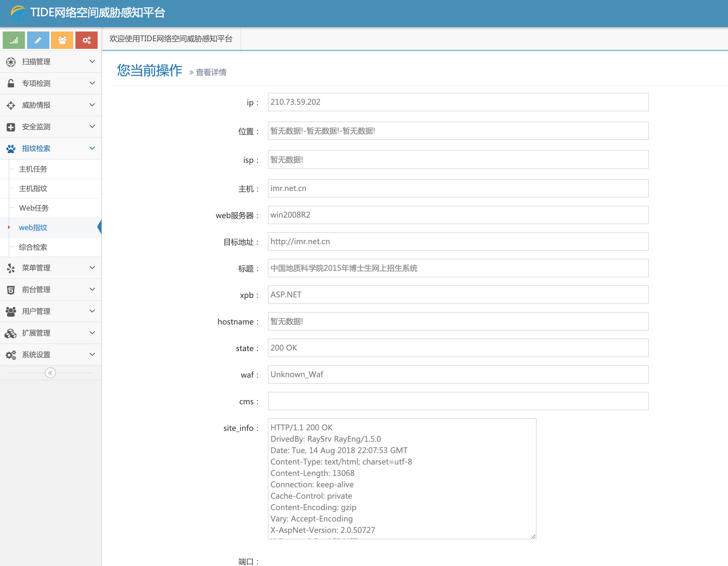The image size is (728, 566).
Task: Collapse the sidebar with the double-arrow button
Action: pyautogui.click(x=50, y=373)
